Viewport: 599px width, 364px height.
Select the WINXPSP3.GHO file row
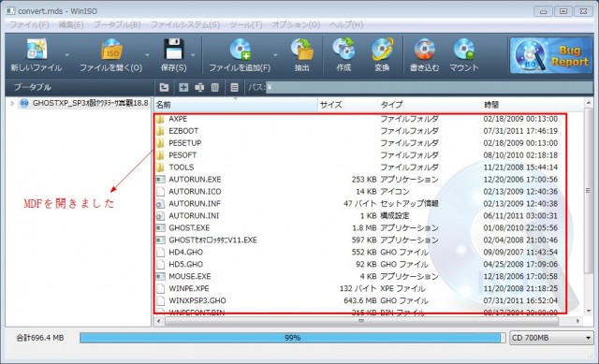point(360,300)
